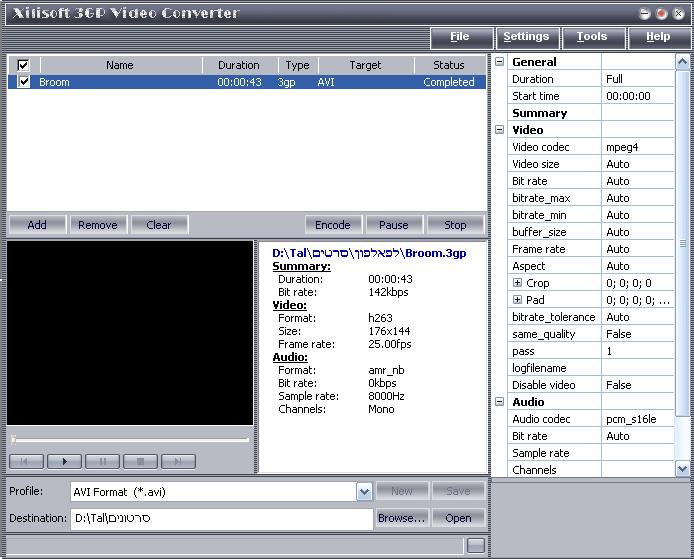Collapse the Audio properties section
The height and width of the screenshot is (559, 694).
(500, 402)
